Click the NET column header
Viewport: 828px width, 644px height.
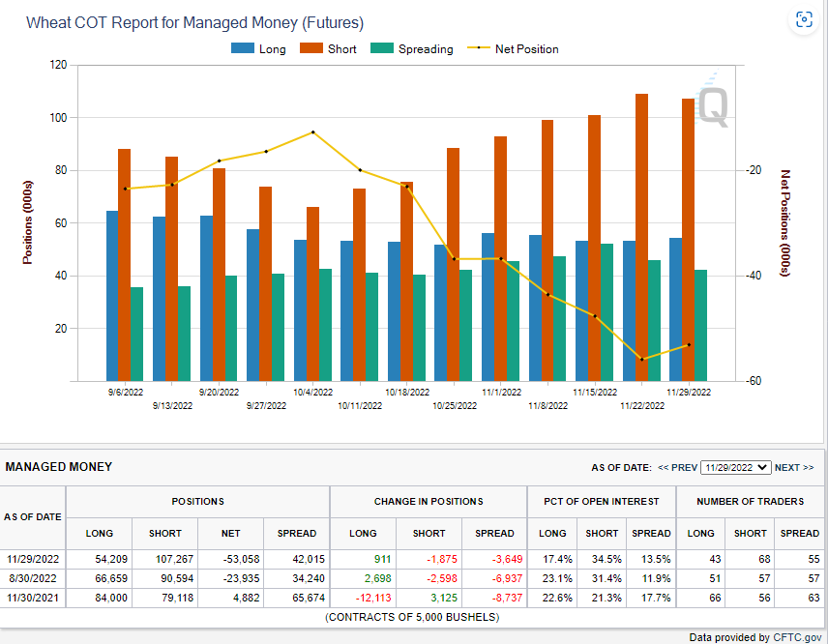pyautogui.click(x=231, y=534)
